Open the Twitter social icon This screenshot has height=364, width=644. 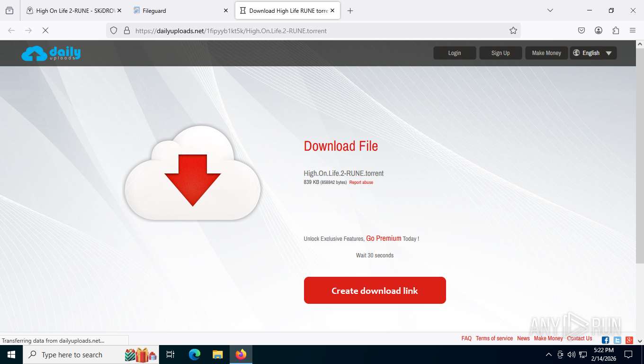[617, 340]
